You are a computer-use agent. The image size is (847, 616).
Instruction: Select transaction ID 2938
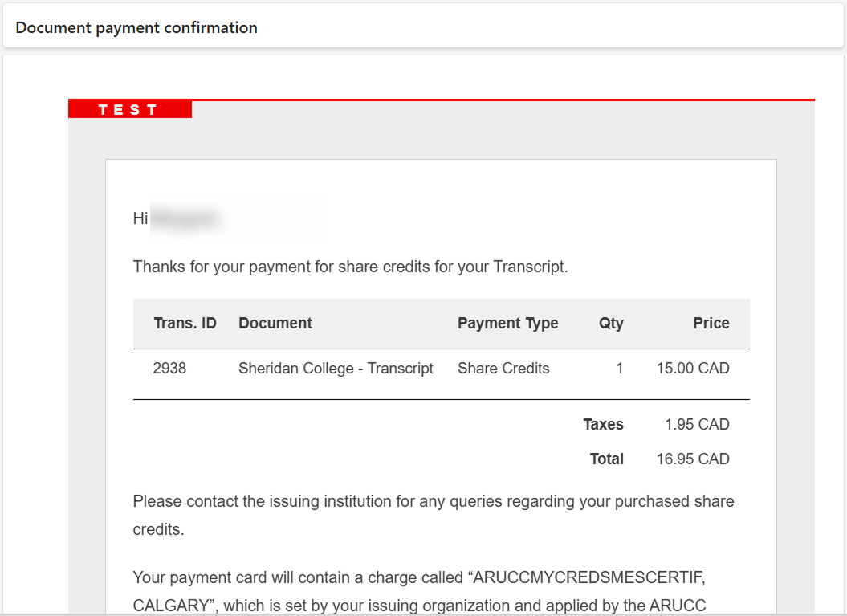169,369
